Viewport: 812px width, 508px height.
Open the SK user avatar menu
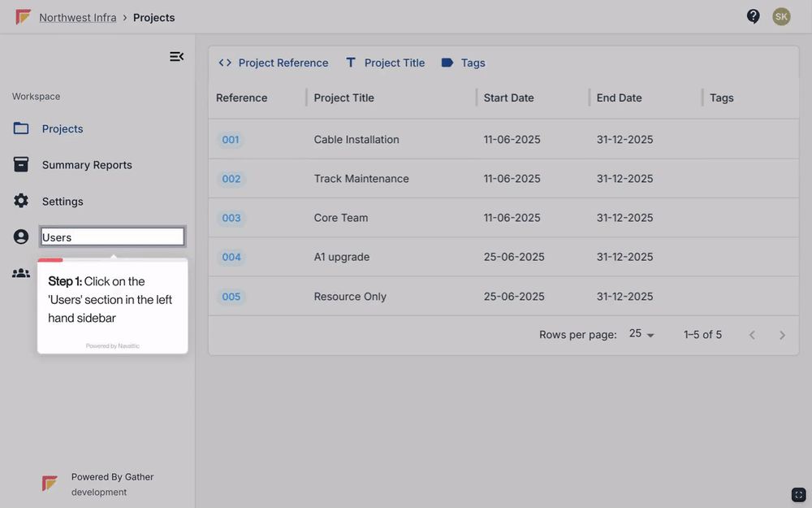pyautogui.click(x=781, y=16)
